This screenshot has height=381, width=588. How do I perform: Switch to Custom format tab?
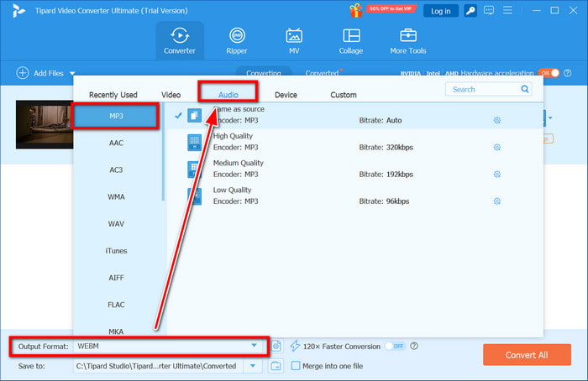coord(344,95)
